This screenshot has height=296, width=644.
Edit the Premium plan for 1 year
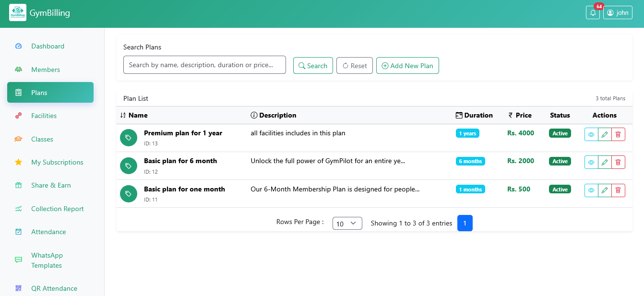pos(605,134)
